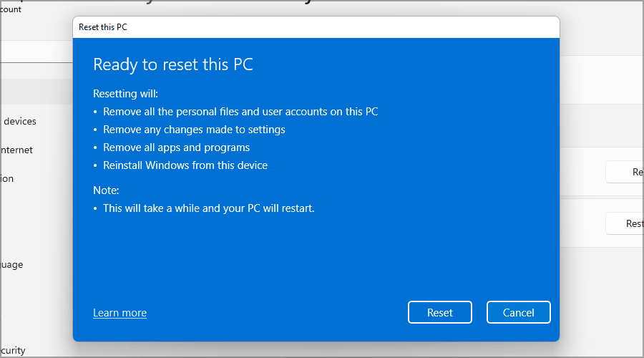This screenshot has height=358, width=644.
Task: Click the 'This will take a while' note
Action: (209, 208)
